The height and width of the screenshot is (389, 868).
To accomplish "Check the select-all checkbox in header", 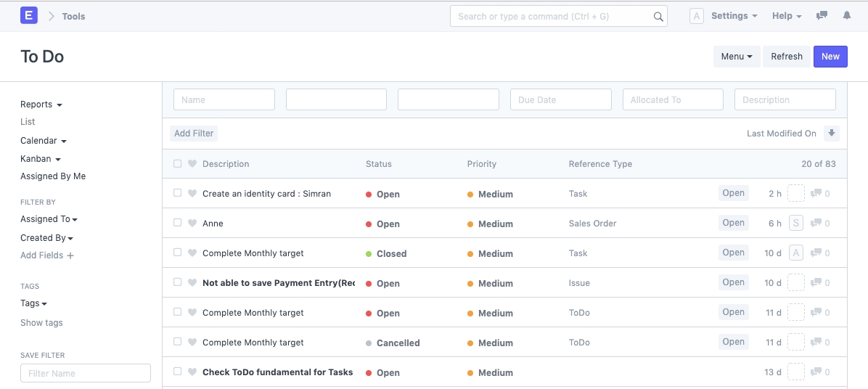I will point(178,164).
